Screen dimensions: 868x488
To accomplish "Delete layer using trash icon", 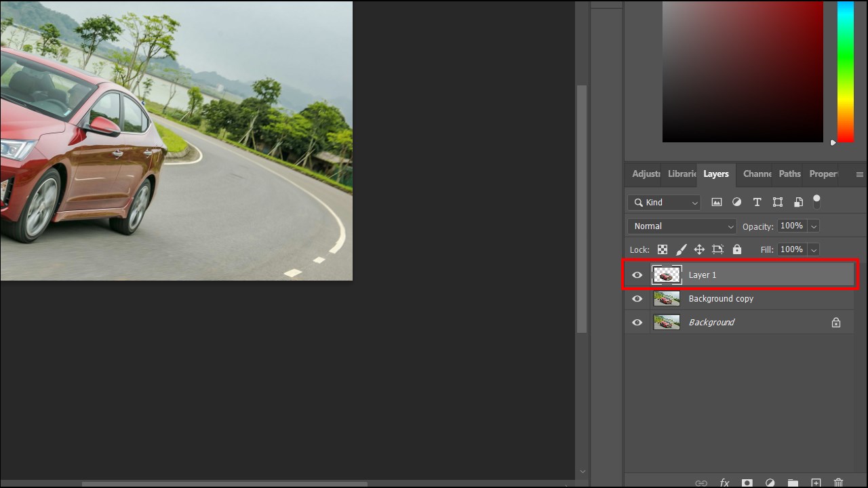I will pos(838,483).
